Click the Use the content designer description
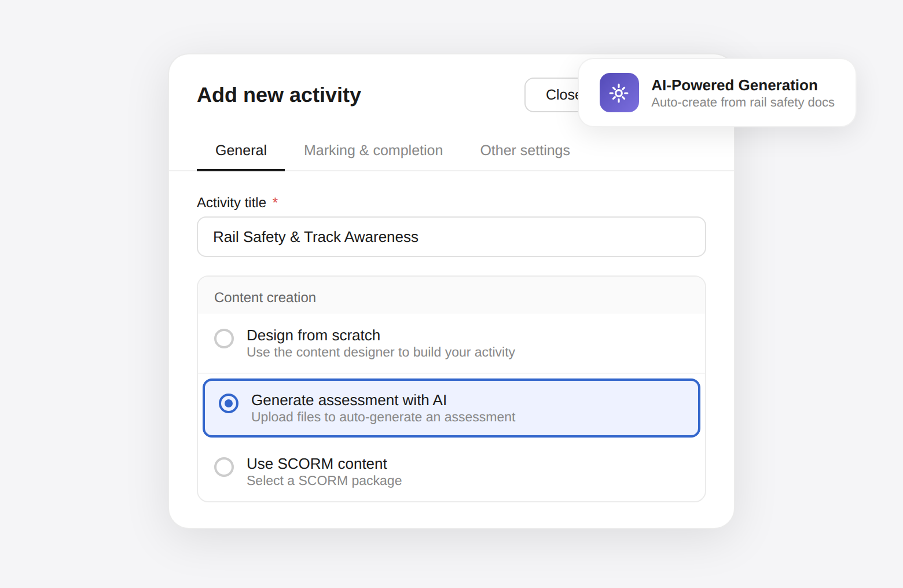This screenshot has width=903, height=588. [381, 352]
